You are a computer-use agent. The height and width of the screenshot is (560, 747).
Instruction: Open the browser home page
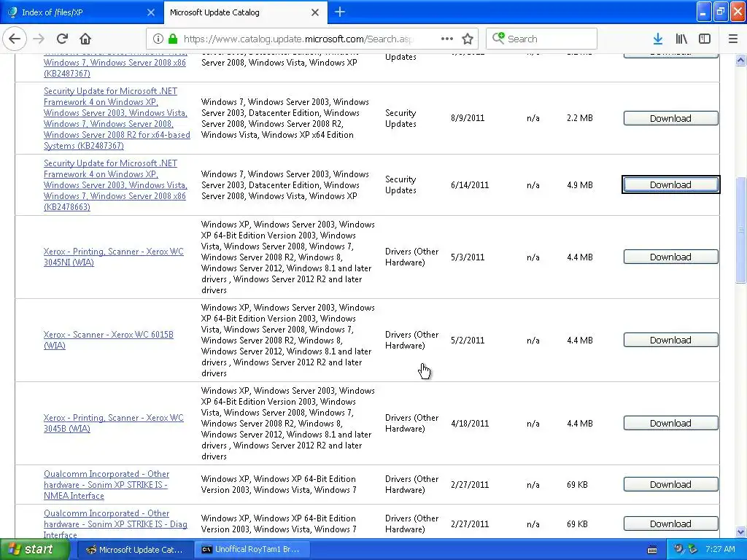[x=85, y=39]
